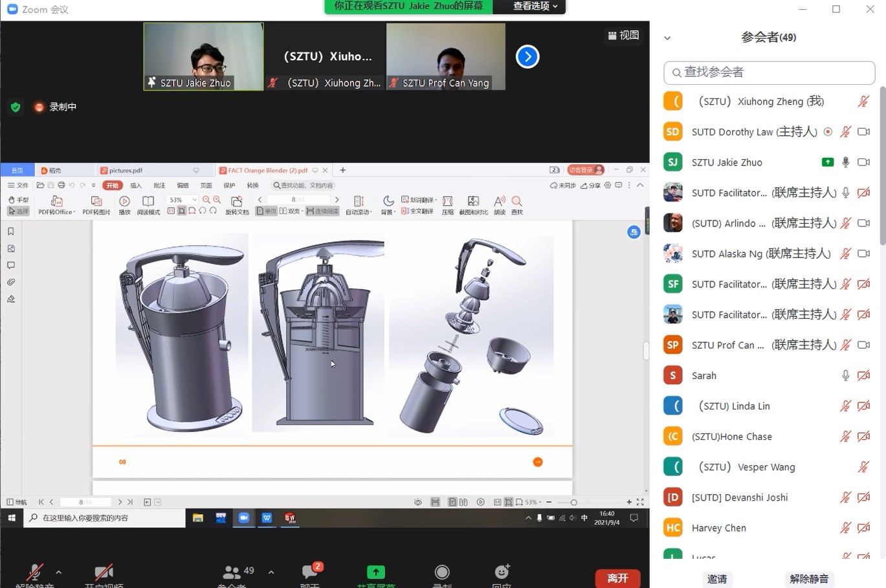Click the green encryption shield icon
The width and height of the screenshot is (886, 588).
point(16,107)
